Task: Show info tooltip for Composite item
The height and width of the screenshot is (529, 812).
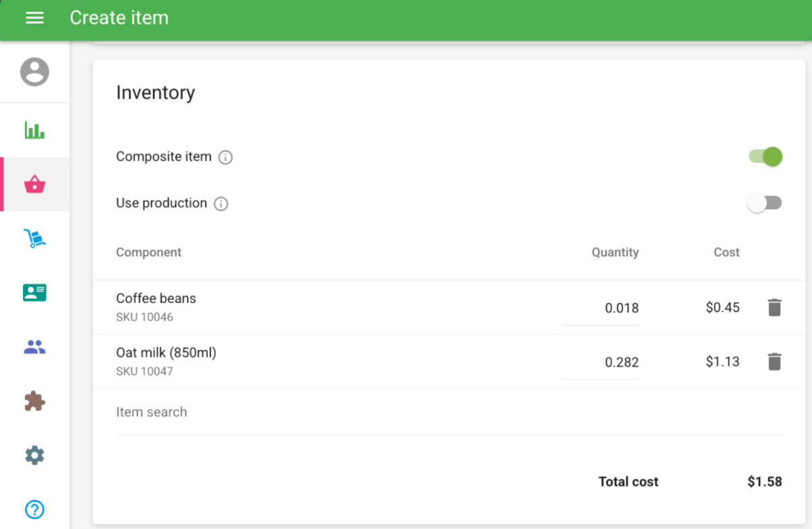Action: (226, 158)
